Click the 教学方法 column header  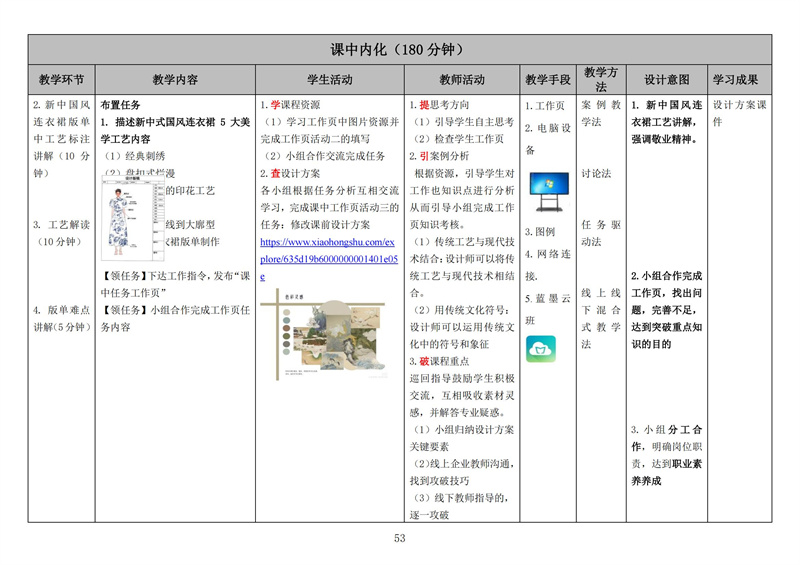(601, 80)
